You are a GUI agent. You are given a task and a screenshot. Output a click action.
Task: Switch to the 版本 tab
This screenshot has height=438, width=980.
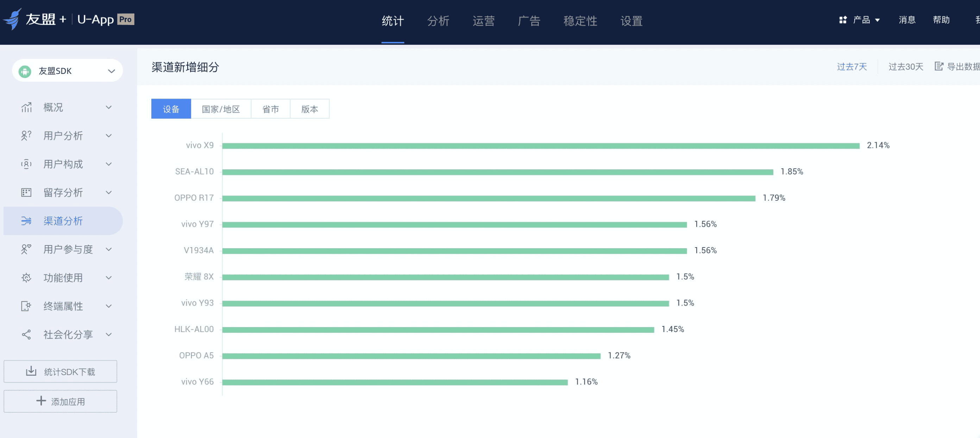pyautogui.click(x=309, y=109)
